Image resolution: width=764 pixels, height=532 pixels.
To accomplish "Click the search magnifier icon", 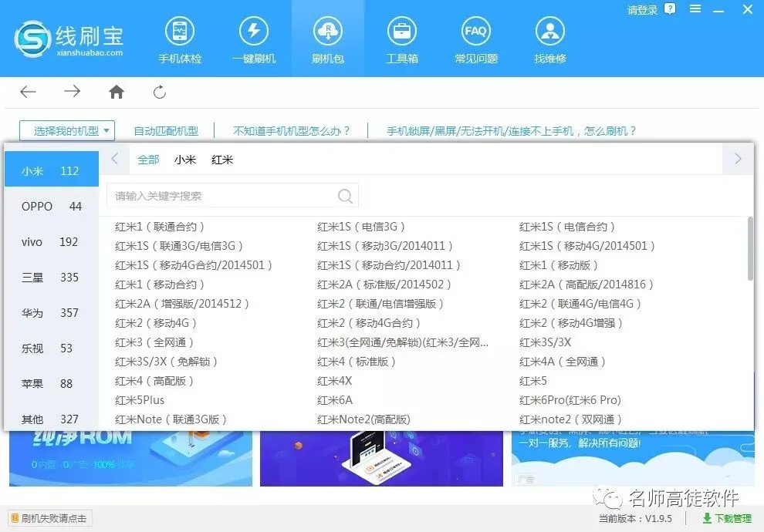I will (345, 196).
